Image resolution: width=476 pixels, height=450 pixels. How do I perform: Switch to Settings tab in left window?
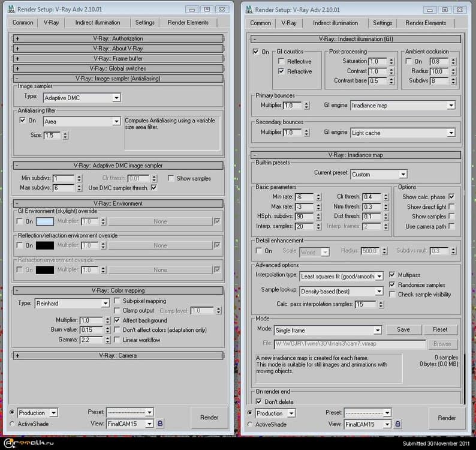(x=144, y=22)
